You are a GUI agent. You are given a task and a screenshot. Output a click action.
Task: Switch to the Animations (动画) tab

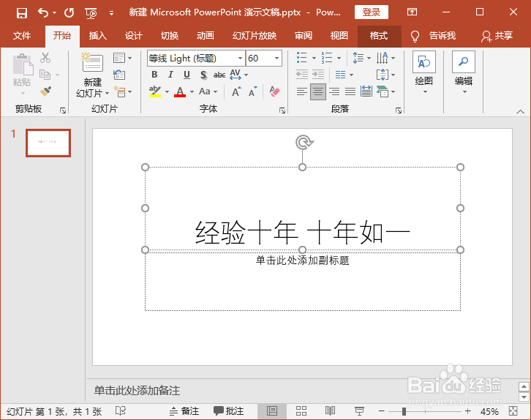(206, 36)
